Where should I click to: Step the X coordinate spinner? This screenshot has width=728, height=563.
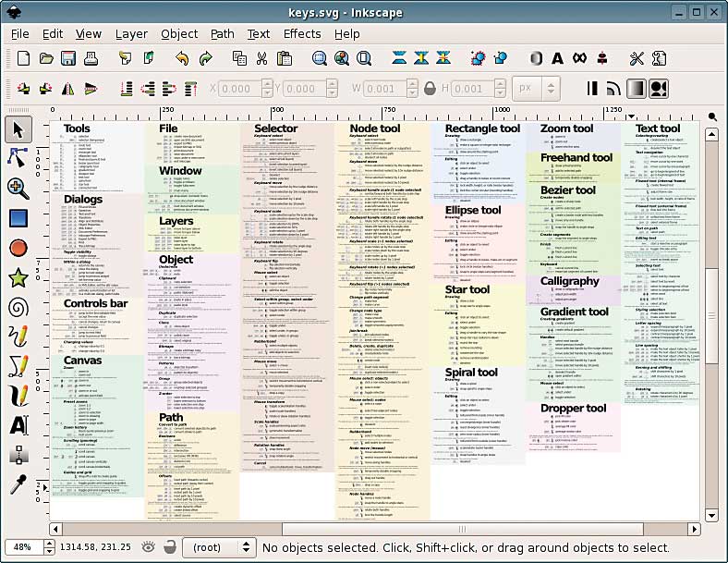pos(267,88)
